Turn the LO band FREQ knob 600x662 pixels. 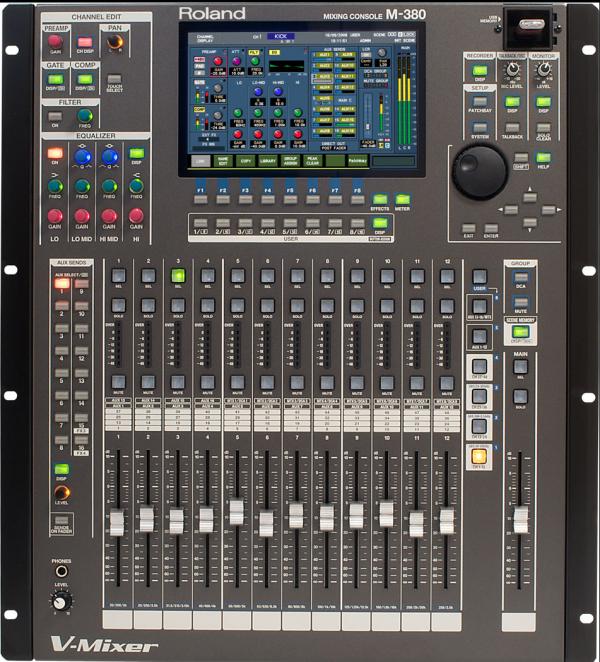[x=55, y=186]
